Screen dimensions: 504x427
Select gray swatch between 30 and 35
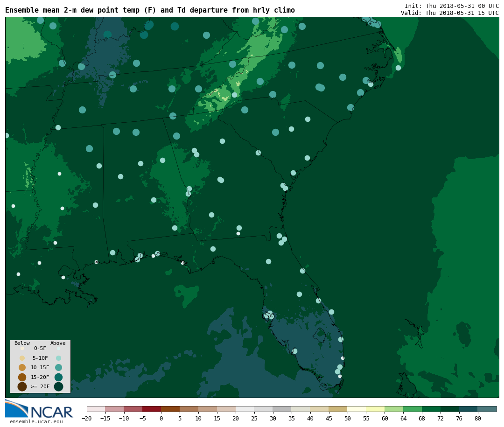(282, 409)
